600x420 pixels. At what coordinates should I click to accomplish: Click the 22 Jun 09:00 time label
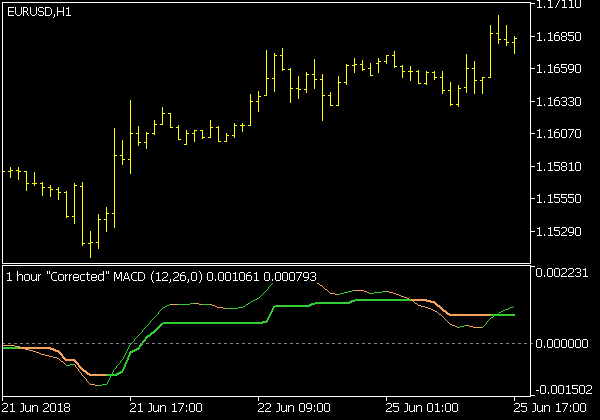point(294,408)
